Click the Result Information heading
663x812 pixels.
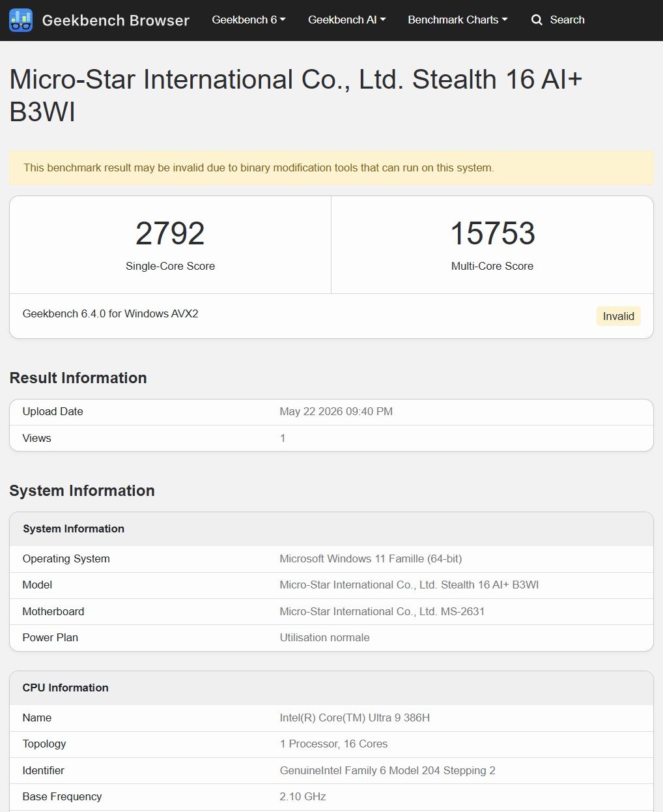[78, 378]
